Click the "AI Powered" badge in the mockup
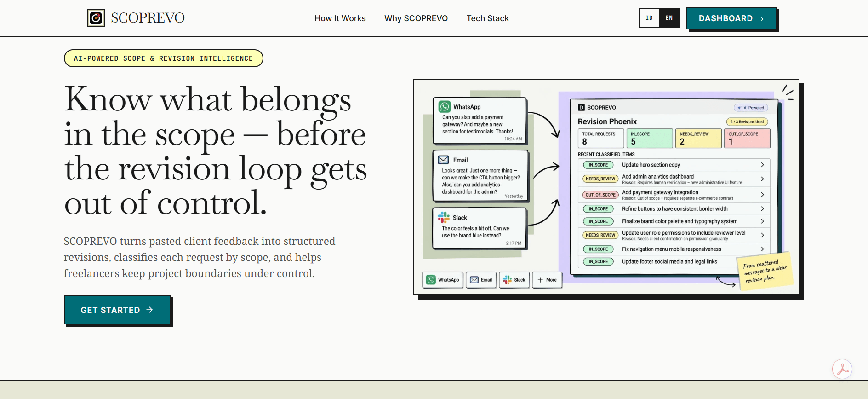Image resolution: width=868 pixels, height=399 pixels. coord(751,108)
